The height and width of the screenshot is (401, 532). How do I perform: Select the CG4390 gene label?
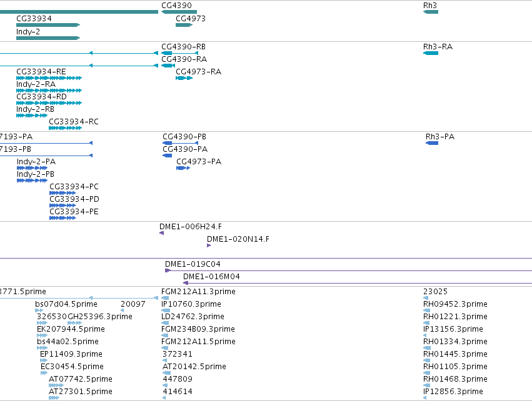[176, 6]
